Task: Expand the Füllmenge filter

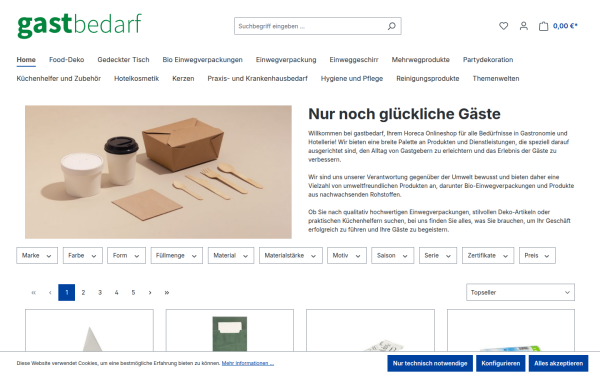Action: coord(176,255)
